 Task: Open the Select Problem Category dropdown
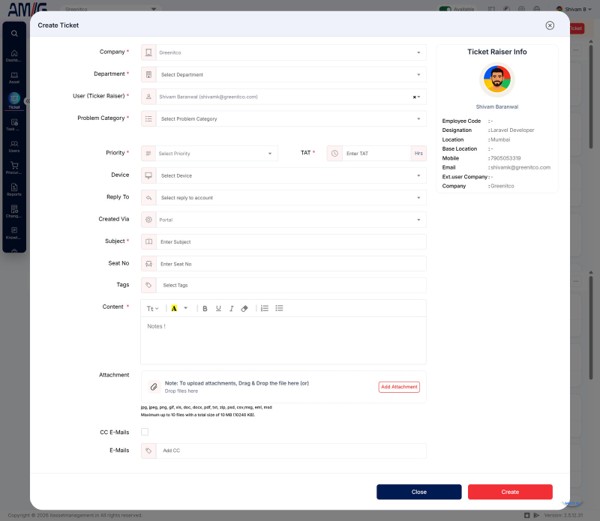(x=284, y=119)
